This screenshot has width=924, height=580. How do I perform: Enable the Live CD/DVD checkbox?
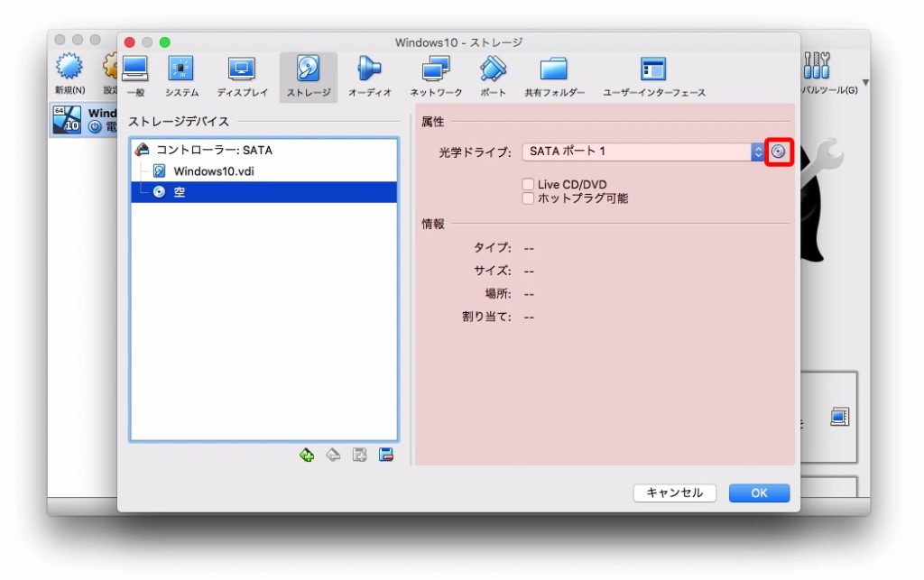[x=528, y=184]
